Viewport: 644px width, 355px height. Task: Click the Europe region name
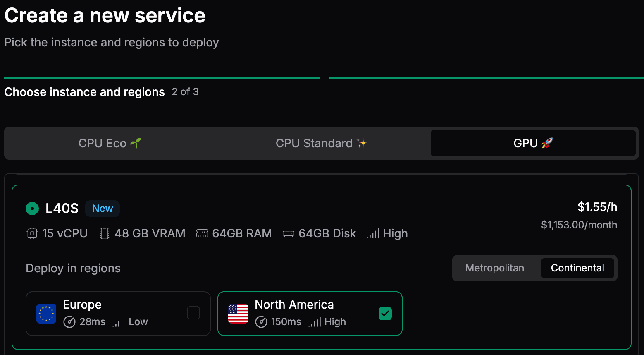(82, 305)
